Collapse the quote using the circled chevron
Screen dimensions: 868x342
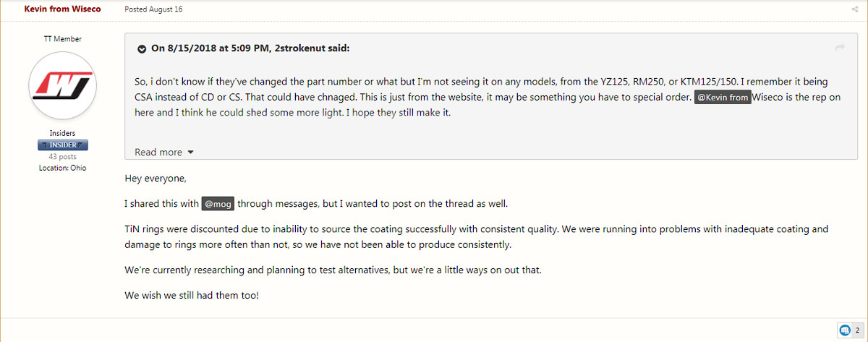coord(142,49)
